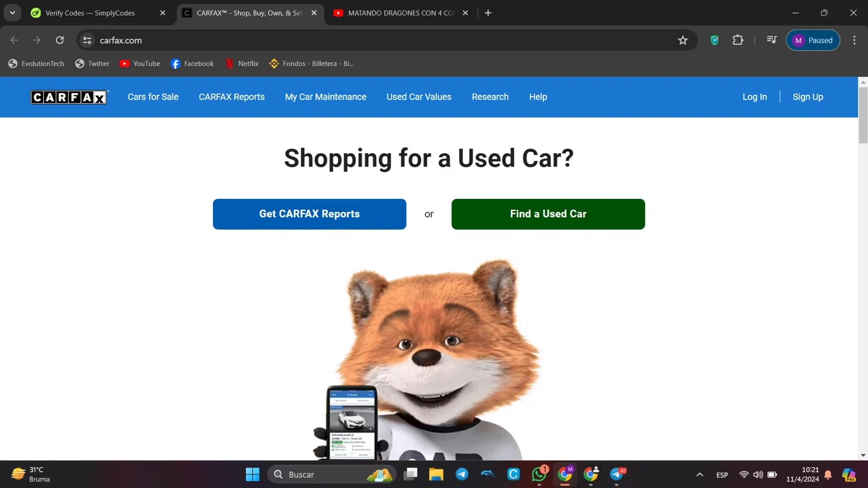Viewport: 868px width, 488px height.
Task: Open Fondos - Billetera bookmark
Action: point(312,64)
